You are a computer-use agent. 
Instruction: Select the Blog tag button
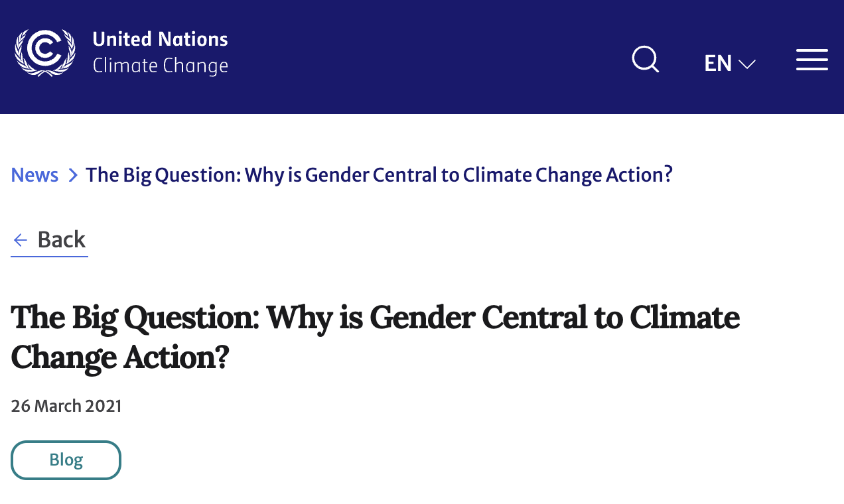pos(66,460)
